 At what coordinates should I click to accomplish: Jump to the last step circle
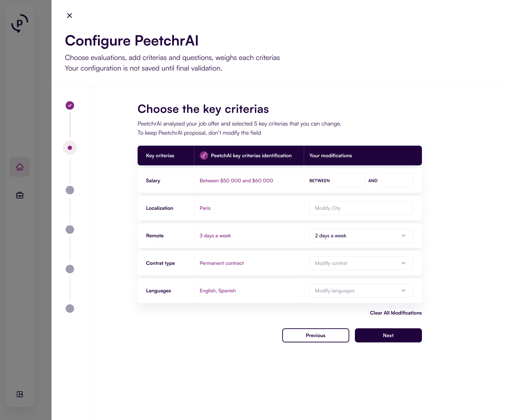point(70,309)
